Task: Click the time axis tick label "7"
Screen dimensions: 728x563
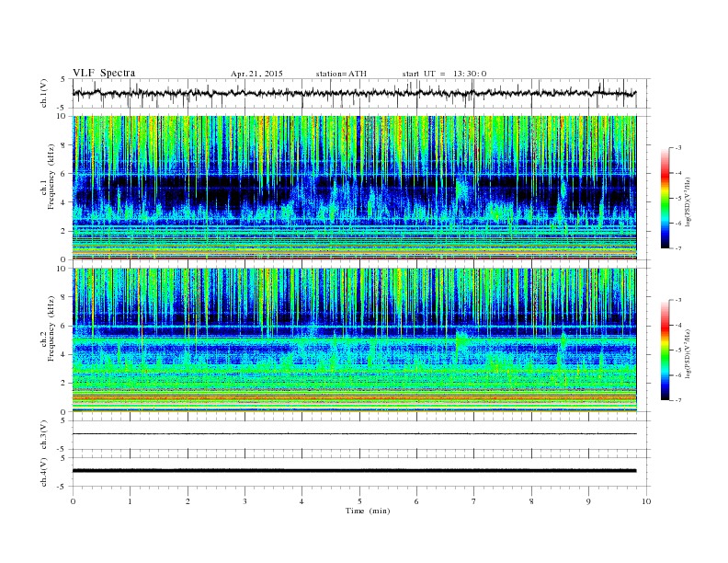Action: click(x=474, y=501)
